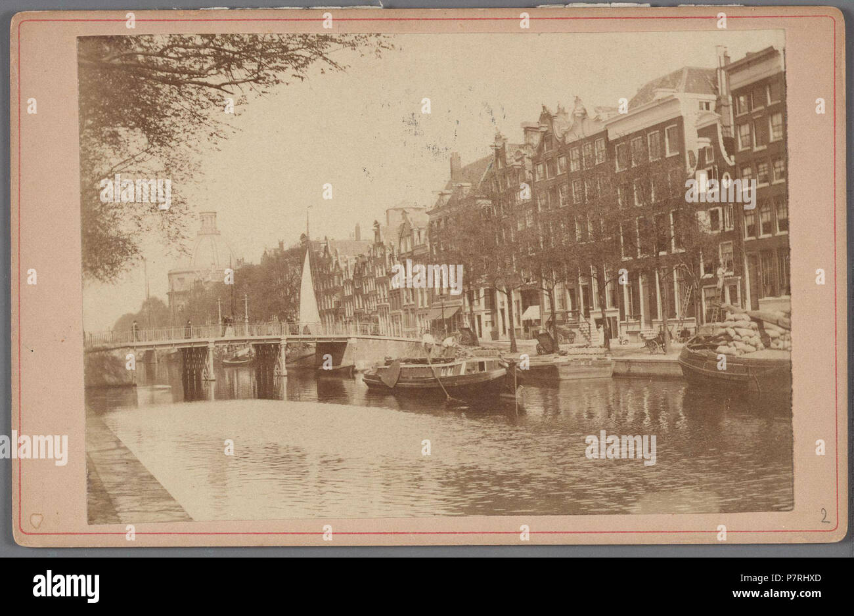Click the alamy logo in bottom bar
This screenshot has height=616, width=854.
click(66, 585)
